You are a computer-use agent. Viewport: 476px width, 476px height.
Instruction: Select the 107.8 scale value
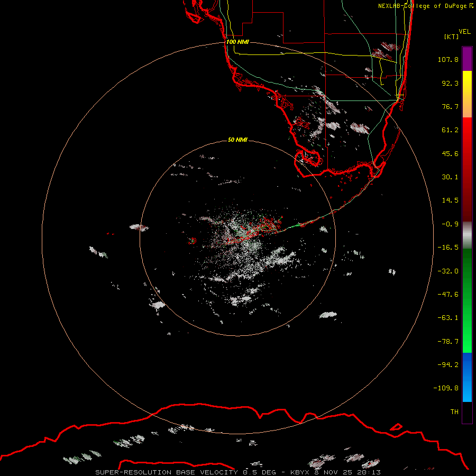click(x=448, y=59)
